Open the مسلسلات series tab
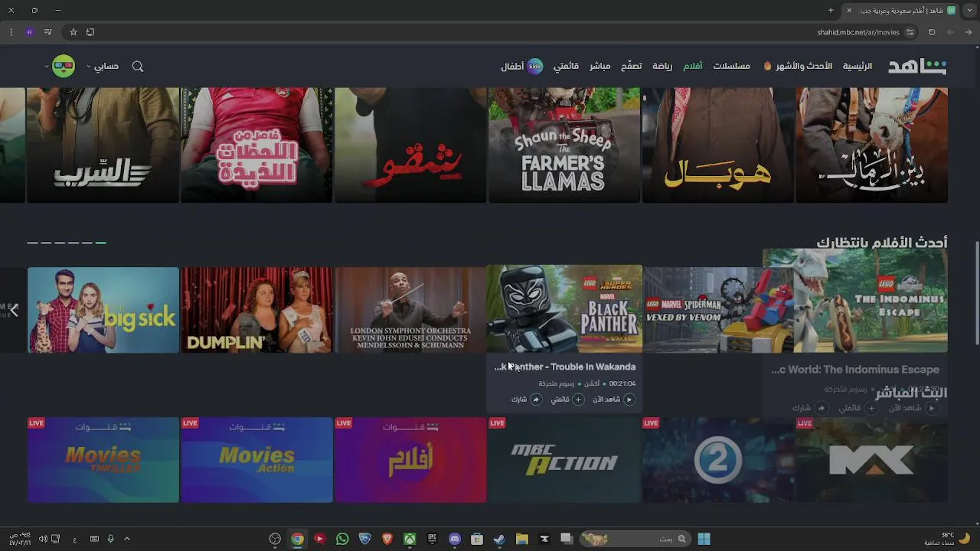Viewport: 980px width, 551px height. pyautogui.click(x=731, y=67)
